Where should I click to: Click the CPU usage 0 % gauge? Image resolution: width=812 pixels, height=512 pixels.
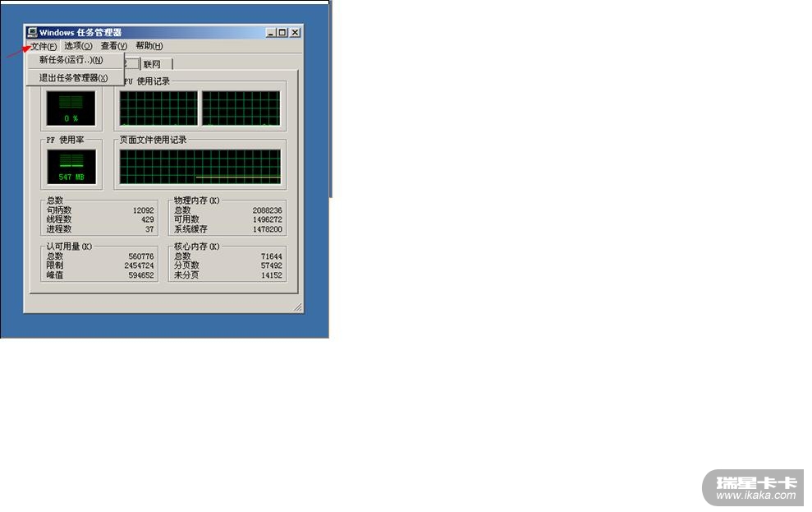pos(71,108)
